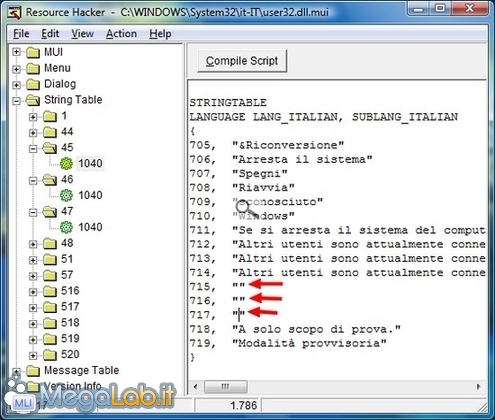Image resolution: width=495 pixels, height=420 pixels.
Task: Click the folder icon for 518
Action: click(x=50, y=323)
